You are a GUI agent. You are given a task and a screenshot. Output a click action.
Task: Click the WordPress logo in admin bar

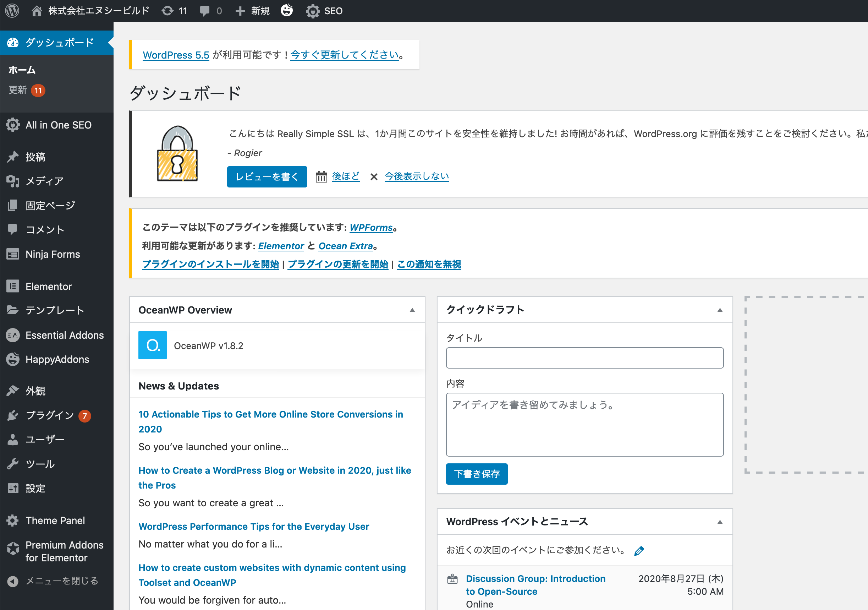(x=12, y=11)
